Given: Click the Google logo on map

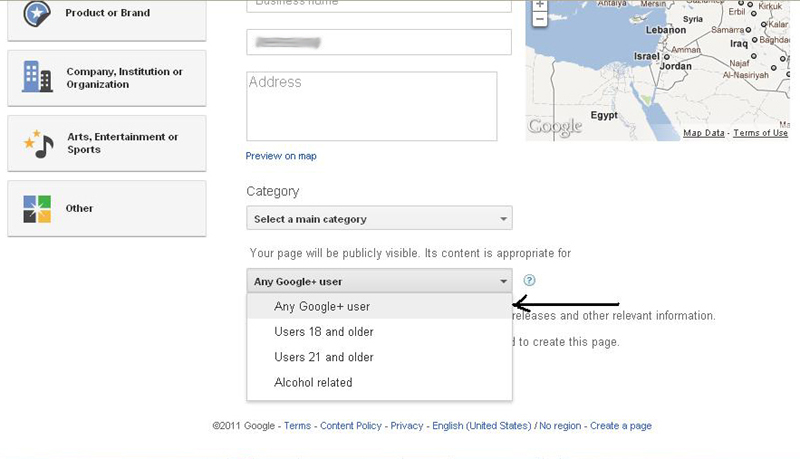Looking at the screenshot, I should [555, 127].
